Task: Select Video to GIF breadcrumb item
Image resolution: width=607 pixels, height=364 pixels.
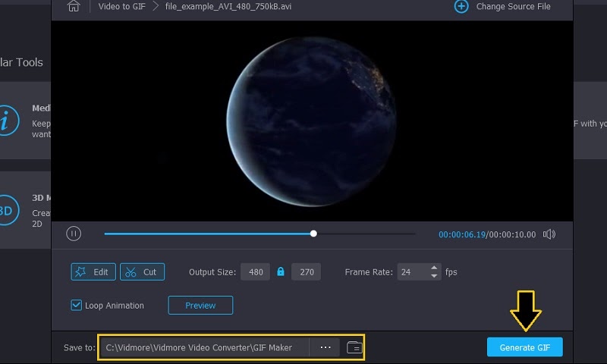Action: point(120,7)
